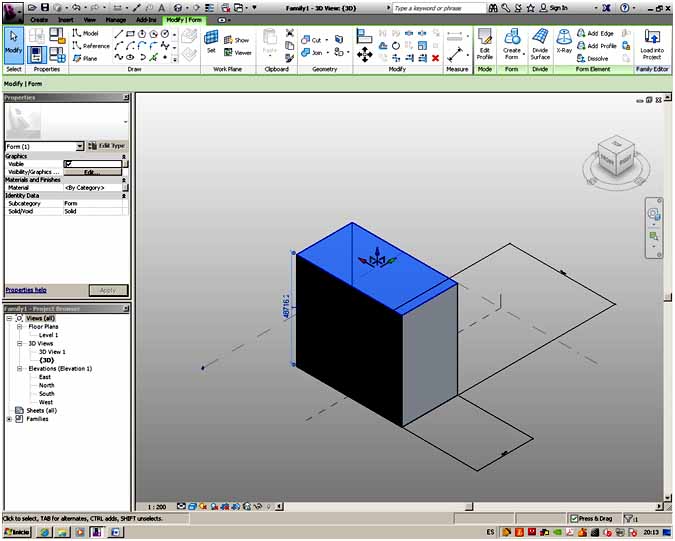The height and width of the screenshot is (541, 675).
Task: Toggle the Press & Drag checkbox
Action: tap(573, 518)
